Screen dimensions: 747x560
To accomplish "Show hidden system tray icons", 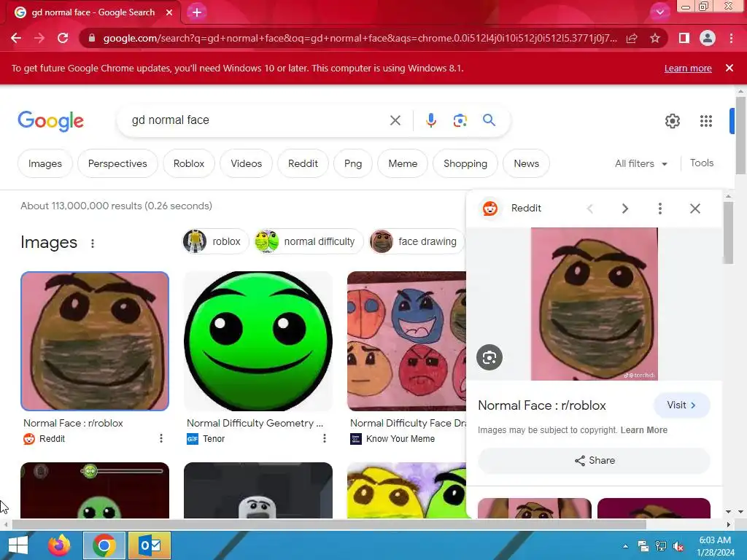I will (625, 545).
